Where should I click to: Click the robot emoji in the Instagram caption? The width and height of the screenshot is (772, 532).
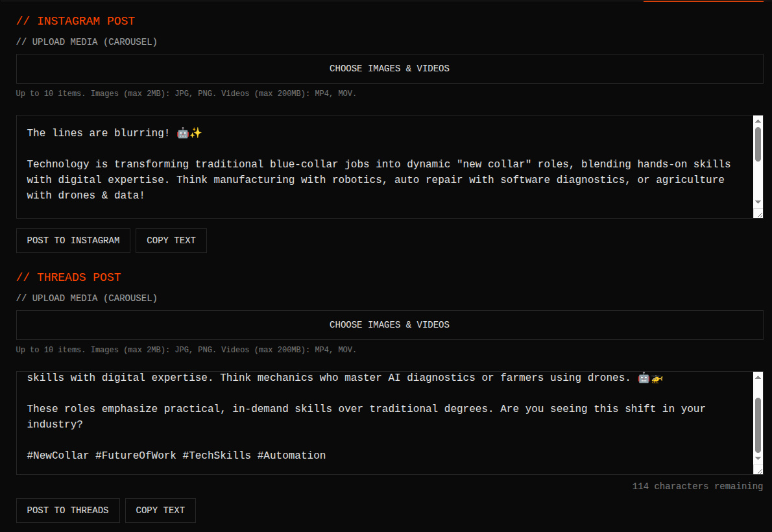[182, 132]
